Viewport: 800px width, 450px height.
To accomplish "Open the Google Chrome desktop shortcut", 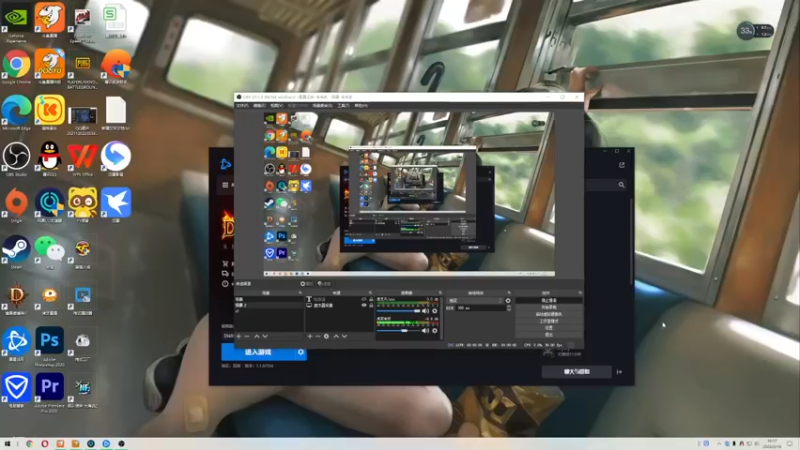I will pos(16,66).
